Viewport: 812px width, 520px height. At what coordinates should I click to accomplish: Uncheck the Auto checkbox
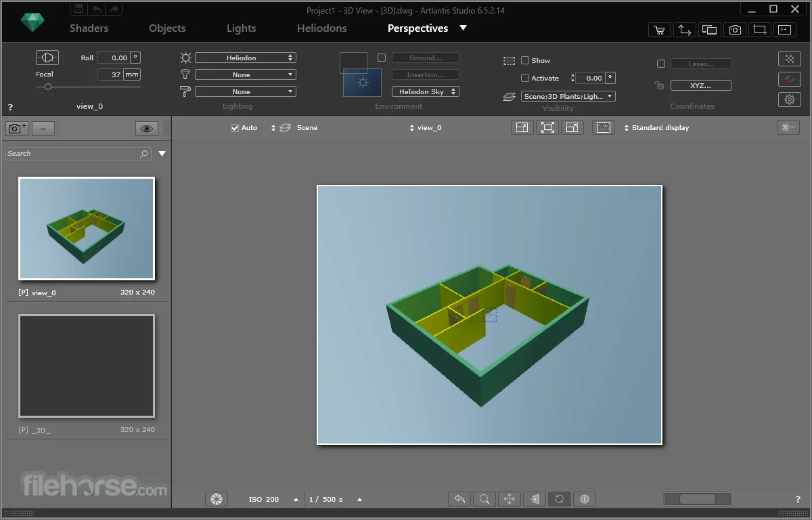click(x=235, y=127)
